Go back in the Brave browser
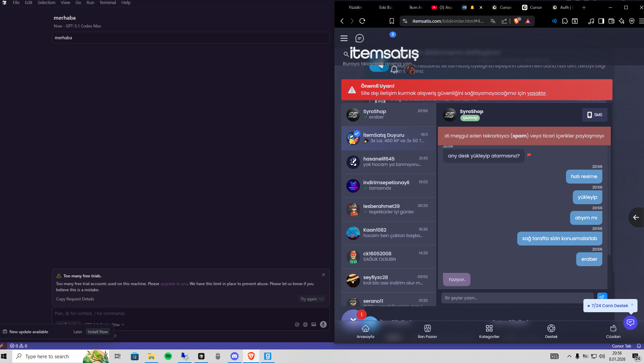Viewport: 644px width, 363px height. coord(342,21)
